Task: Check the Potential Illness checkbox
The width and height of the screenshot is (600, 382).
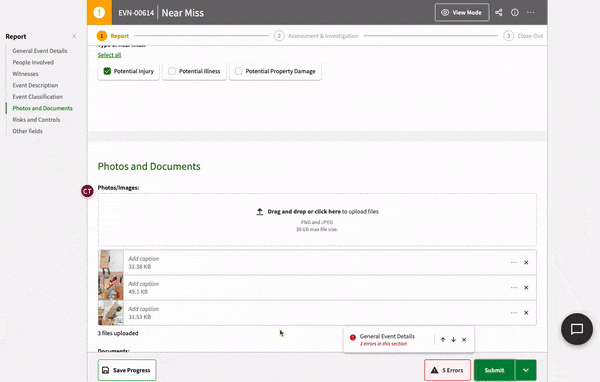Action: (172, 71)
